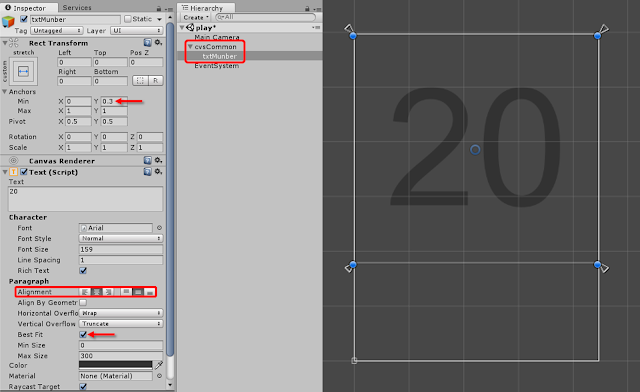Open Rect Transform gear settings menu
Image resolution: width=640 pixels, height=392 pixels.
[158, 42]
